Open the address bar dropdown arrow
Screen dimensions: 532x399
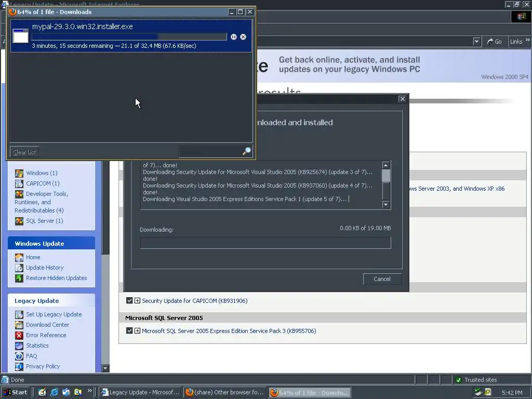point(476,42)
